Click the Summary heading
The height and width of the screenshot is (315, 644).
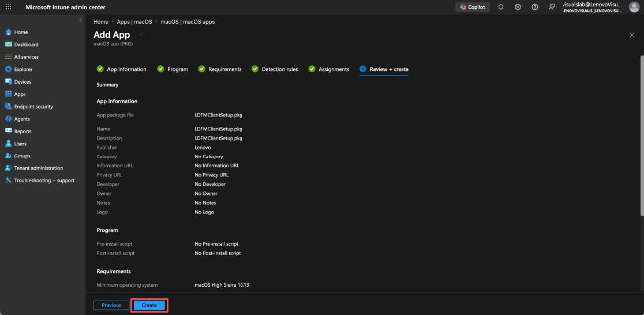click(107, 85)
